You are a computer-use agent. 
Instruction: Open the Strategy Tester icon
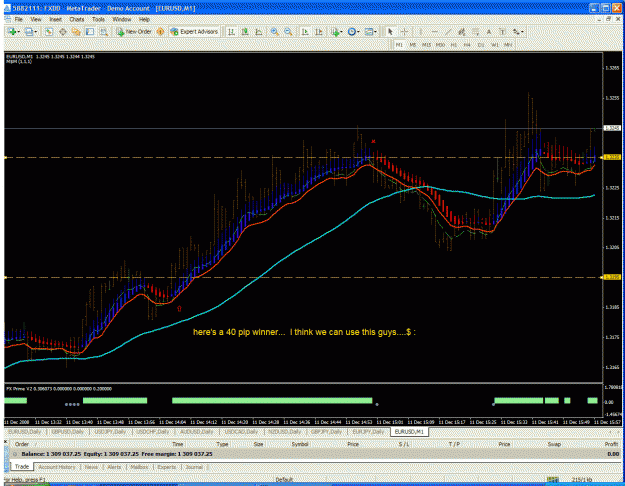(104, 32)
